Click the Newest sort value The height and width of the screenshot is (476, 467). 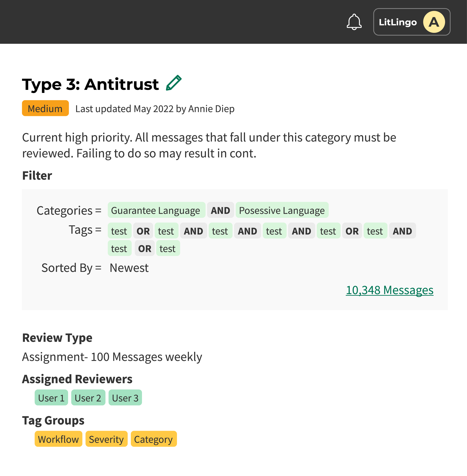pos(129,268)
